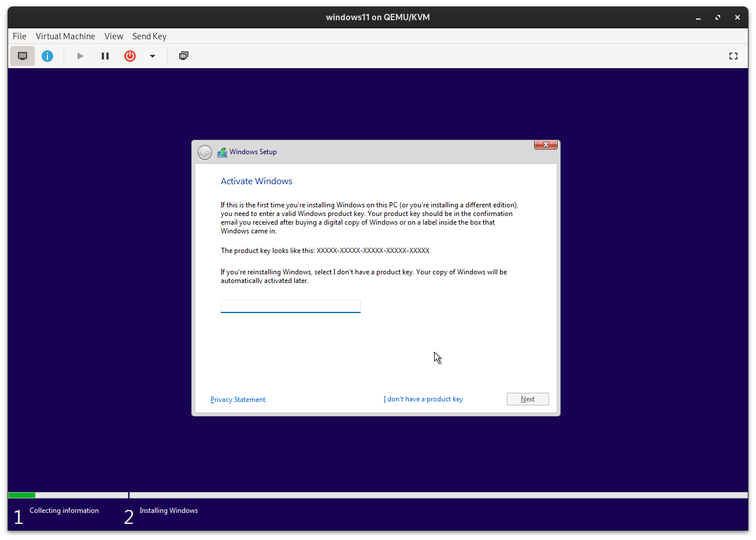Open the View menu
Viewport: 756px width, 540px height.
coord(114,36)
